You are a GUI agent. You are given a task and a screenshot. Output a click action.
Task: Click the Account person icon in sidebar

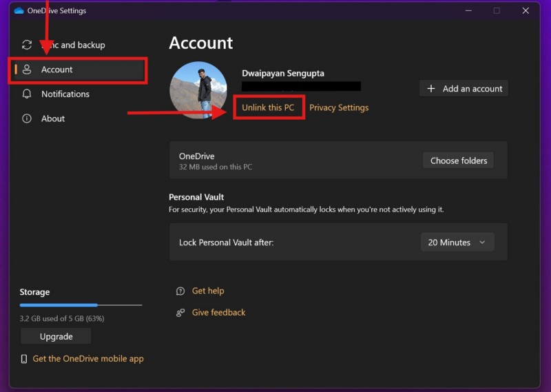point(27,70)
